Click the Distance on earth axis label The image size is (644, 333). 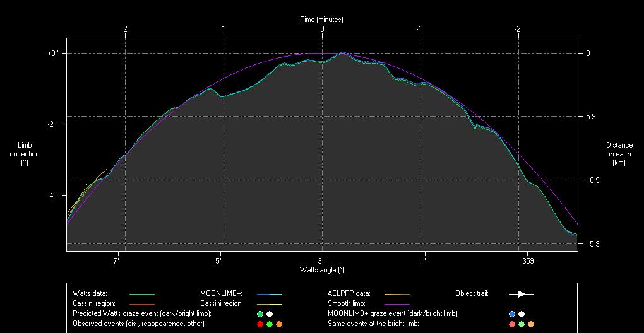(619, 154)
